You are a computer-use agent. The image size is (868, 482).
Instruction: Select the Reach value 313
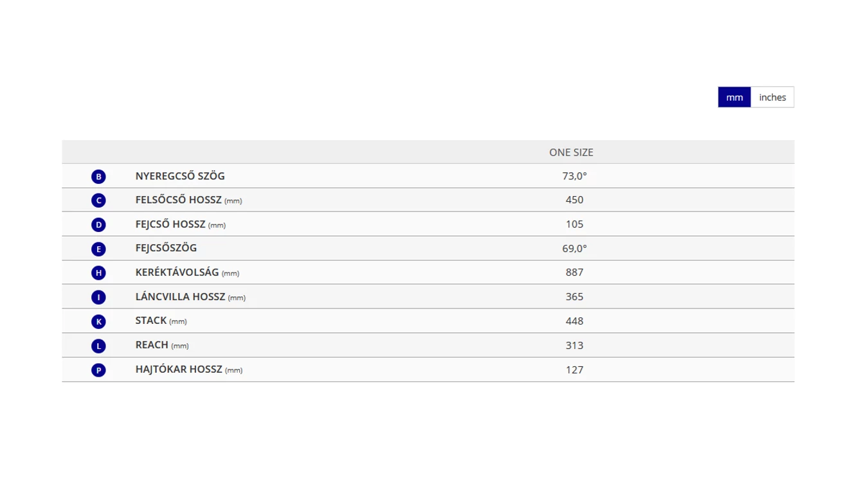[x=574, y=345]
